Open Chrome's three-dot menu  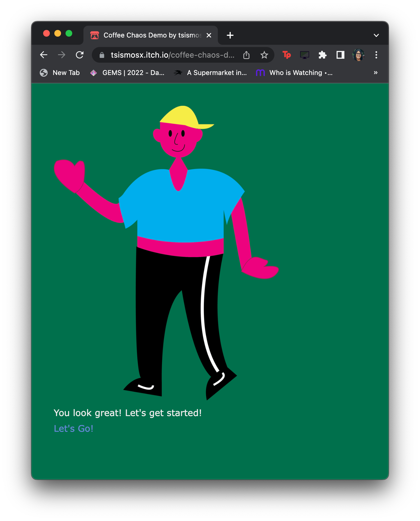click(x=376, y=55)
